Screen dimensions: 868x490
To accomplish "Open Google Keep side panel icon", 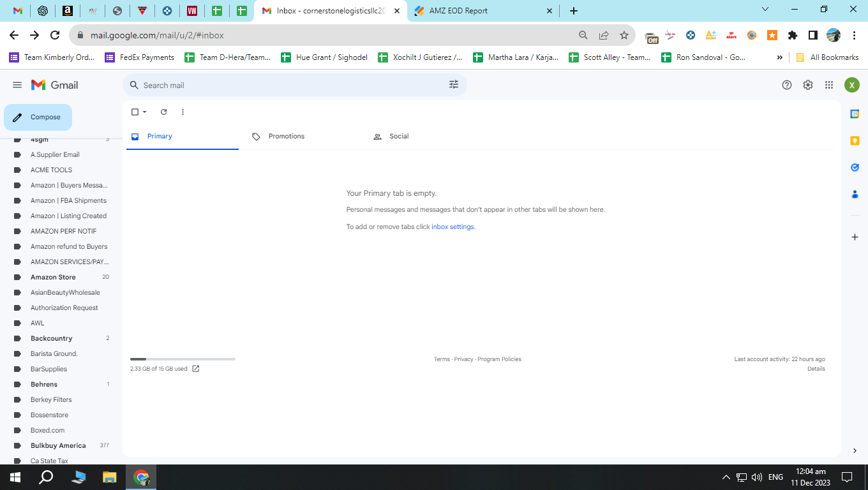I will pos(855,140).
